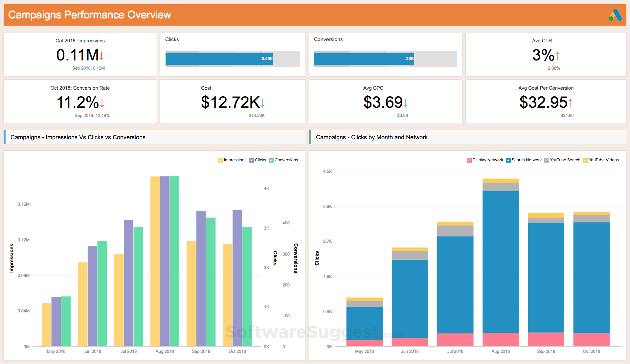Toggle the Impressions series in the legend
Screen dimensions: 630x364
(220, 160)
